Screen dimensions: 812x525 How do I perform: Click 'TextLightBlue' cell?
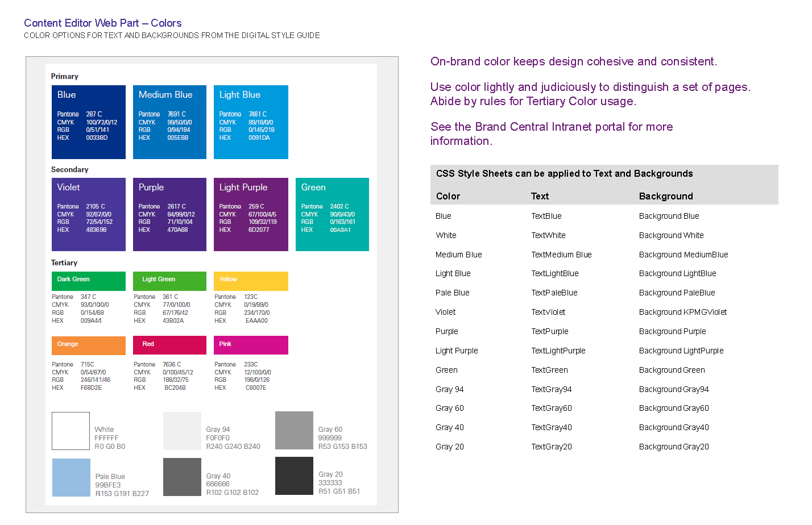[x=555, y=274]
